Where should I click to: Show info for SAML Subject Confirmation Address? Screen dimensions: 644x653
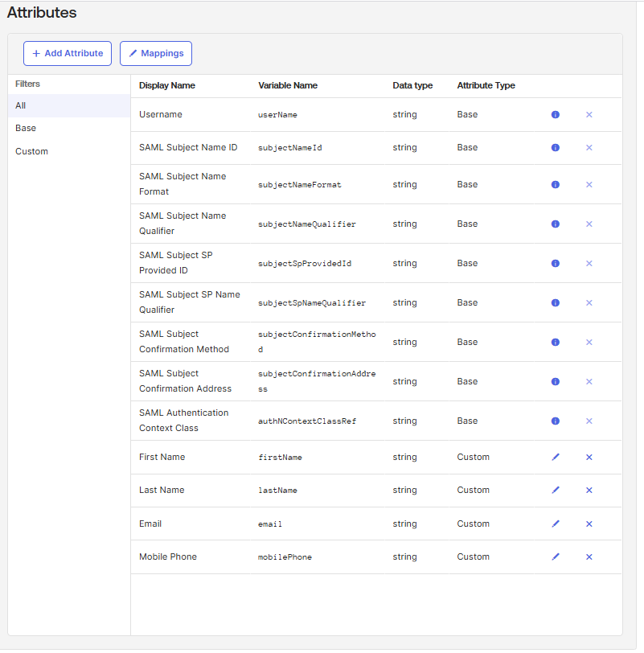coord(556,381)
